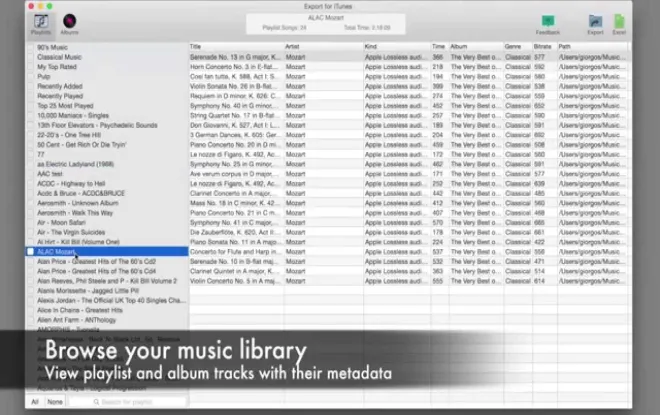Check the box next to Pulp
This screenshot has height=415, width=660.
[30, 77]
